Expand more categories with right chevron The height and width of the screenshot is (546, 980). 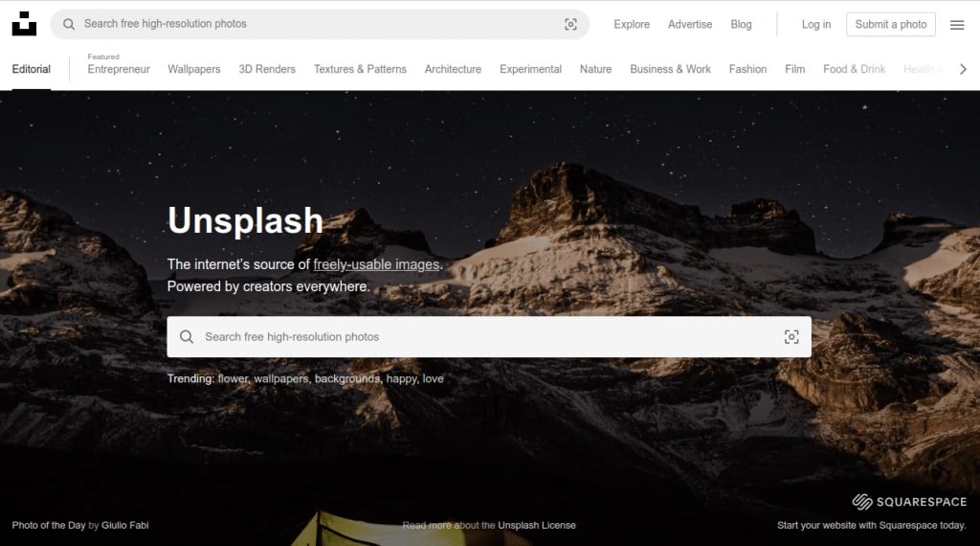[x=963, y=69]
